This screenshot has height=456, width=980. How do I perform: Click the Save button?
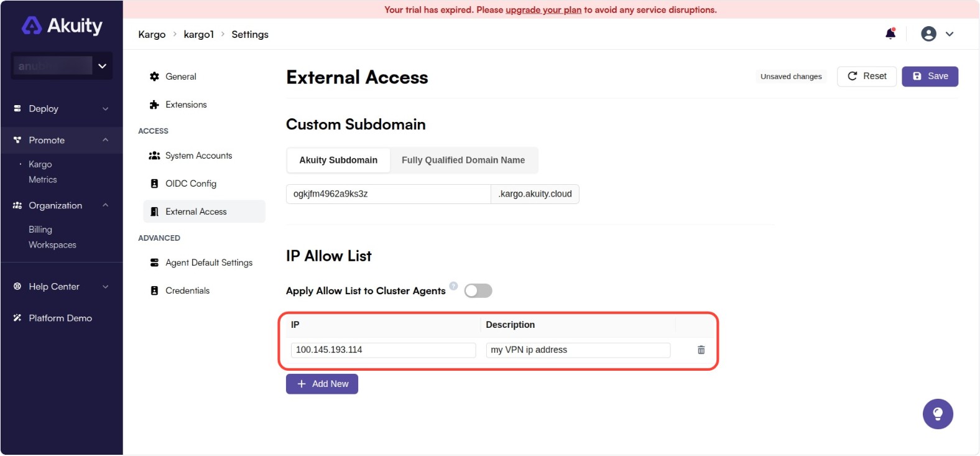930,76
